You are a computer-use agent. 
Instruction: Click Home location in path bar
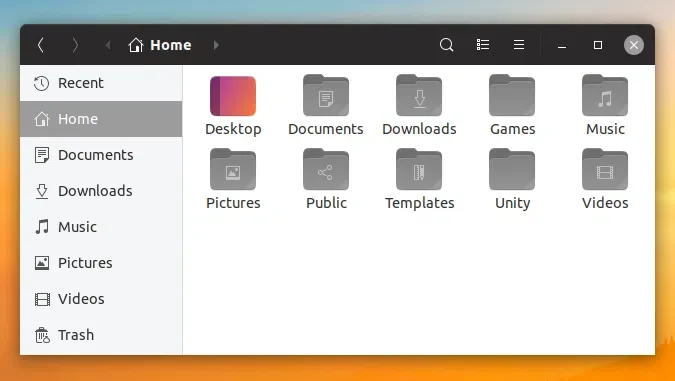pyautogui.click(x=160, y=45)
